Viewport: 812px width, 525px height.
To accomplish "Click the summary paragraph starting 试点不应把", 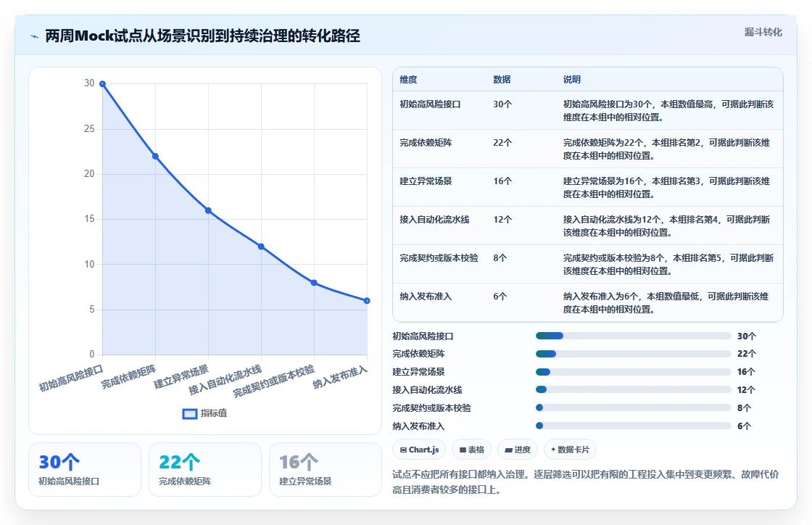I will click(586, 482).
